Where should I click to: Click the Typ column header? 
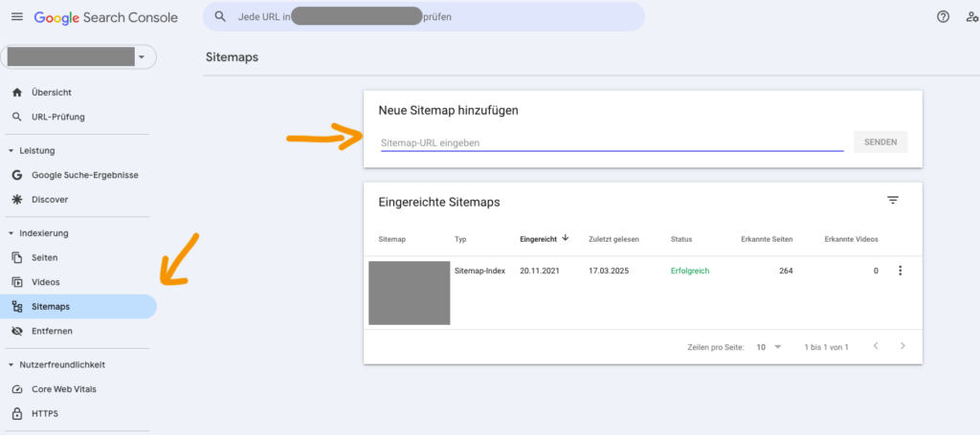click(x=460, y=239)
